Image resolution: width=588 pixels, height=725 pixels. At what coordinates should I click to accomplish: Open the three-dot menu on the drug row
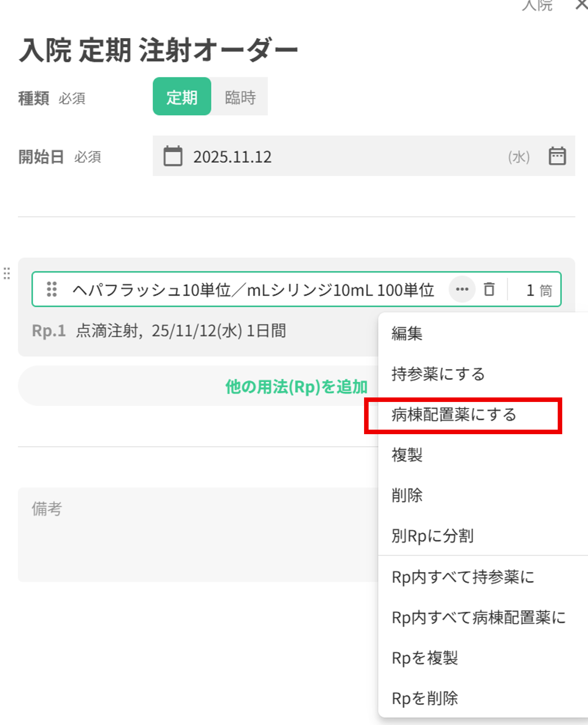462,290
